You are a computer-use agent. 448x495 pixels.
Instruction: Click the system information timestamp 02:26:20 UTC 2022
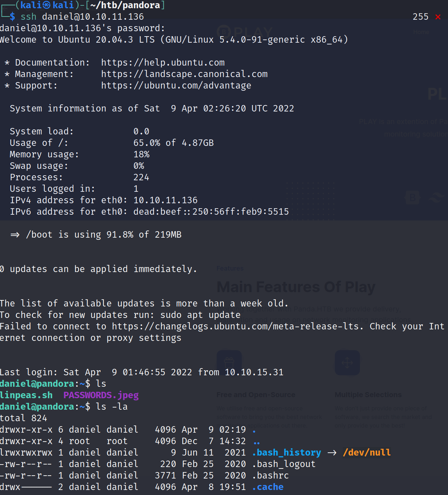[x=249, y=109]
